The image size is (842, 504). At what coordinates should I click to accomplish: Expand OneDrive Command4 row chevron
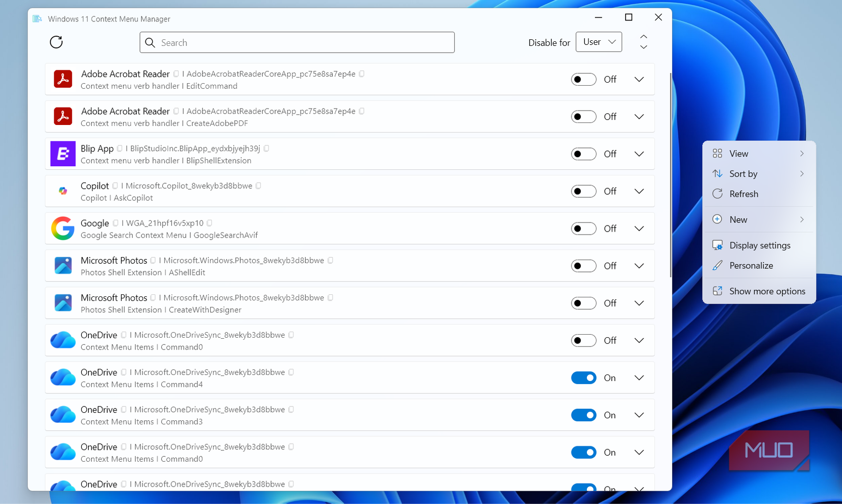tap(639, 377)
